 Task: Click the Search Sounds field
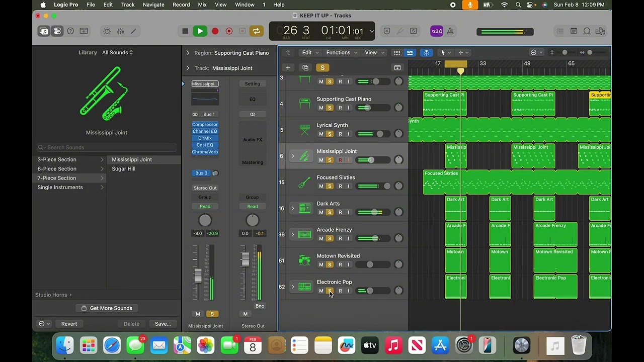point(107,147)
